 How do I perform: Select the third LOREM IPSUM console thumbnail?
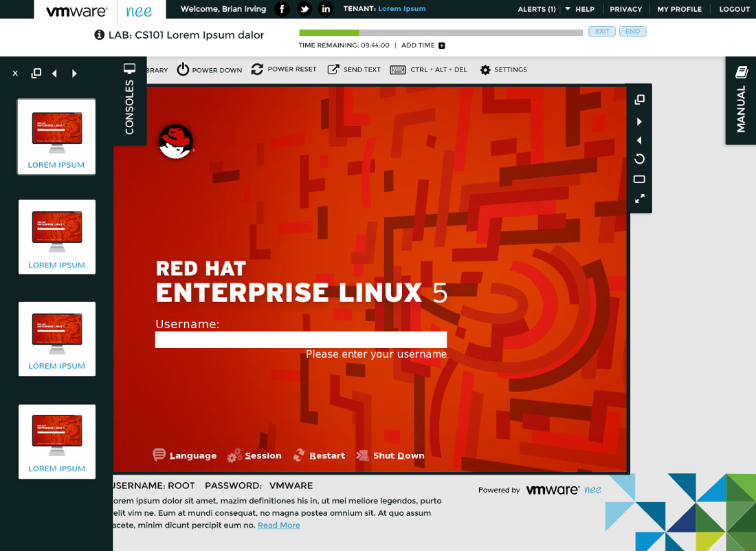57,339
